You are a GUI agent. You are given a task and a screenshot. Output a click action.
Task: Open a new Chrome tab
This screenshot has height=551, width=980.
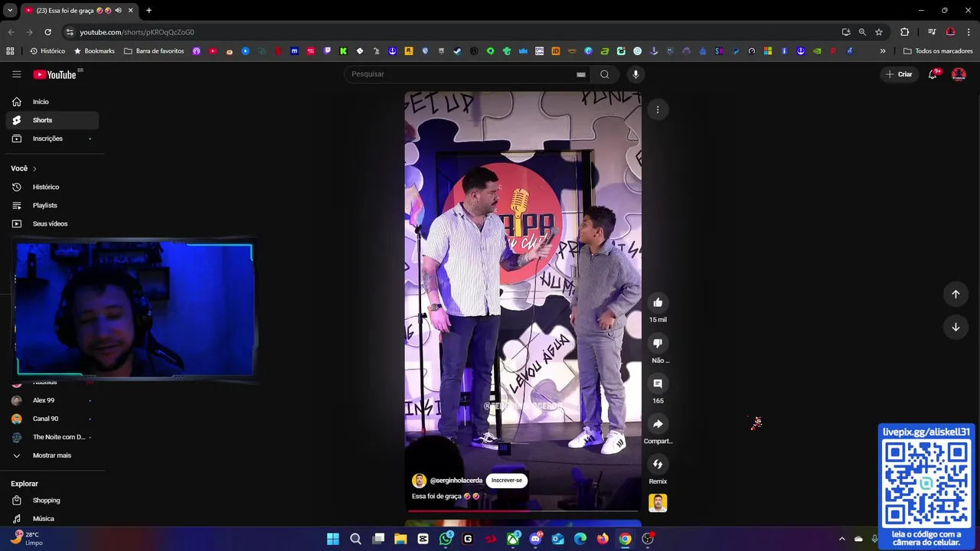point(149,11)
